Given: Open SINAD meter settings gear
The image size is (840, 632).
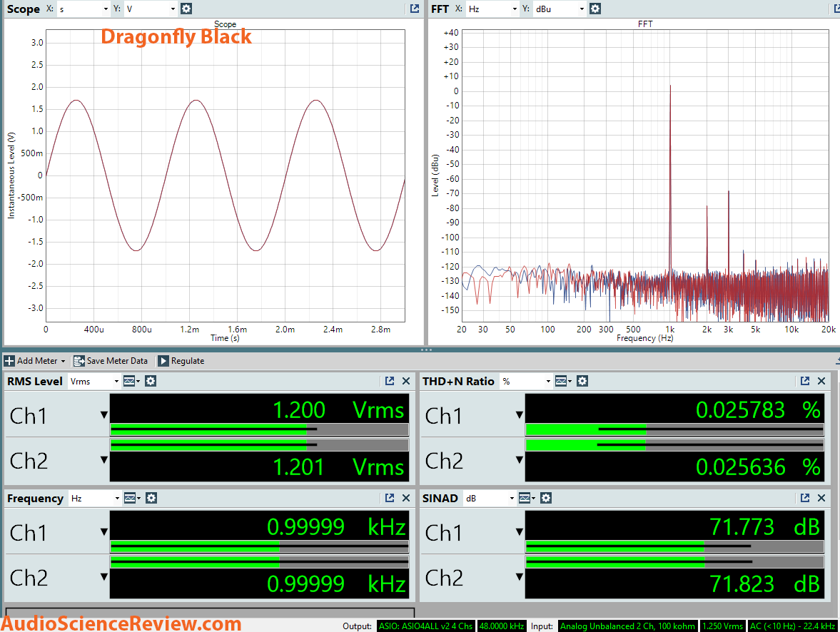Looking at the screenshot, I should (545, 498).
